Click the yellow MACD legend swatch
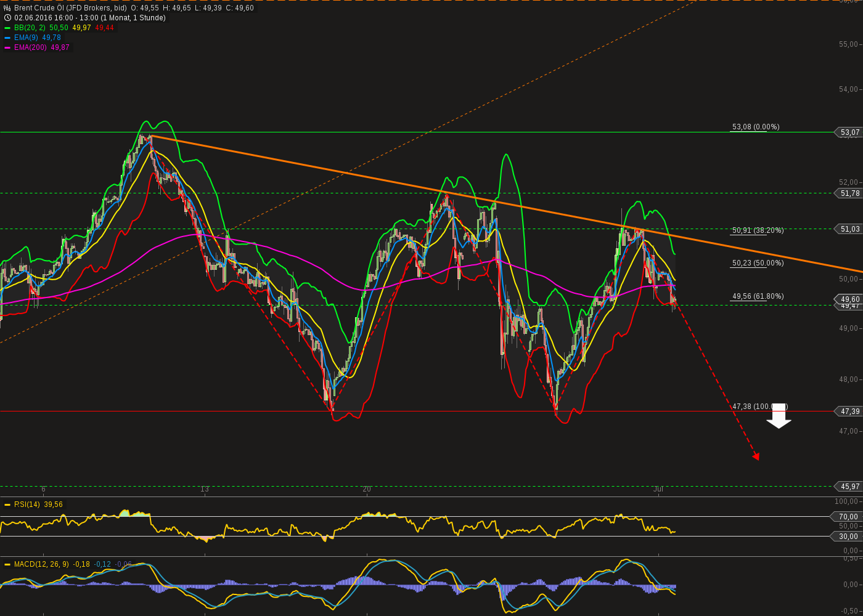Viewport: 863px width, 616px height. [x=7, y=564]
